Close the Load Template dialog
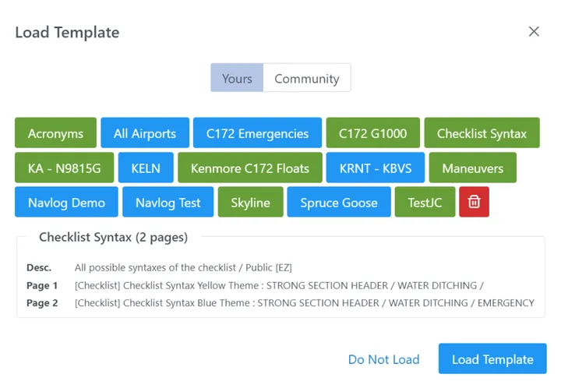 click(534, 32)
